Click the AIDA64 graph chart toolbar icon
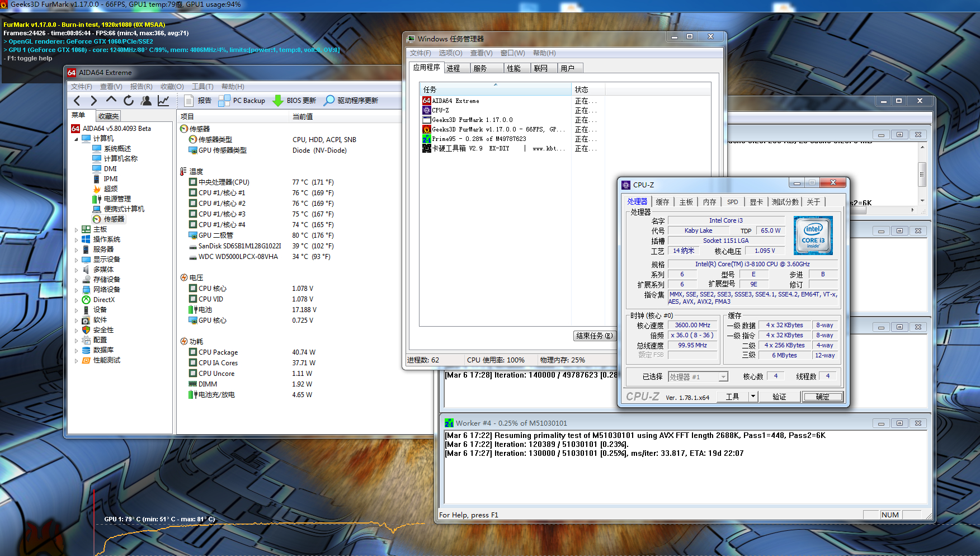The height and width of the screenshot is (556, 980). point(163,101)
